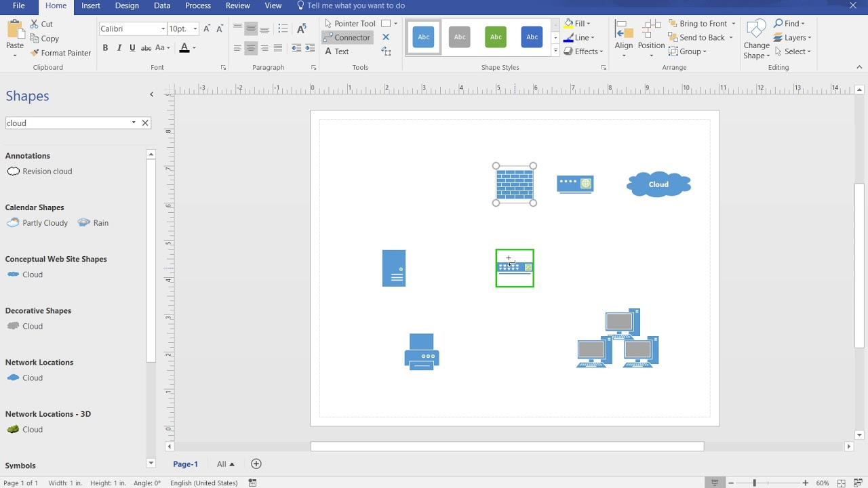868x488 pixels.
Task: Click the zoom slider handle
Action: (x=754, y=483)
